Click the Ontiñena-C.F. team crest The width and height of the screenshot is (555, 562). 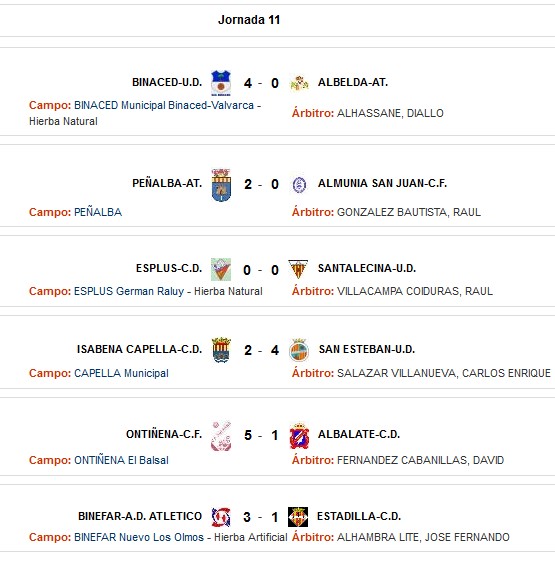[x=221, y=436]
